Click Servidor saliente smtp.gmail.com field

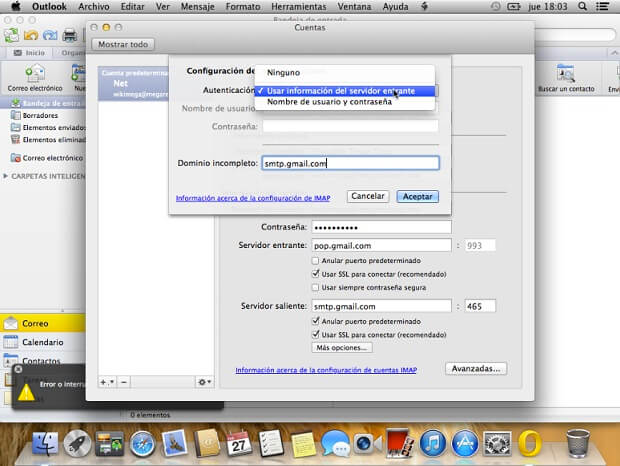[x=382, y=306]
